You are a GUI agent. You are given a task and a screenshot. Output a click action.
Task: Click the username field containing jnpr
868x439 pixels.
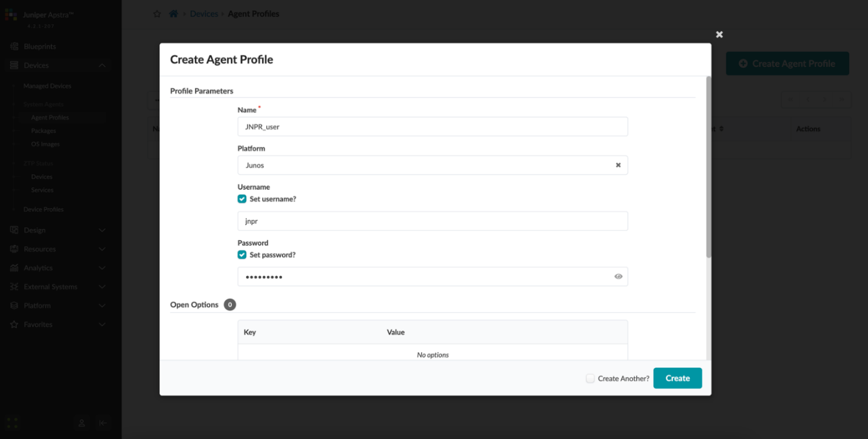click(432, 221)
